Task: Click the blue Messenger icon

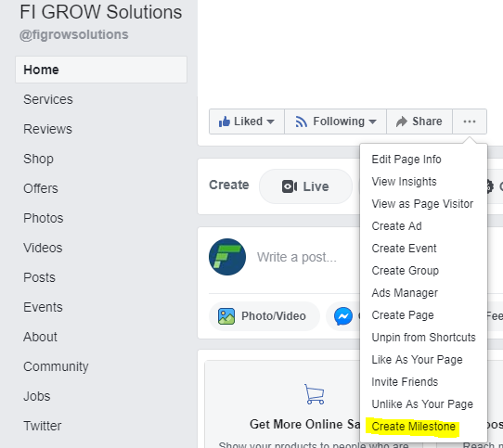Action: click(343, 316)
